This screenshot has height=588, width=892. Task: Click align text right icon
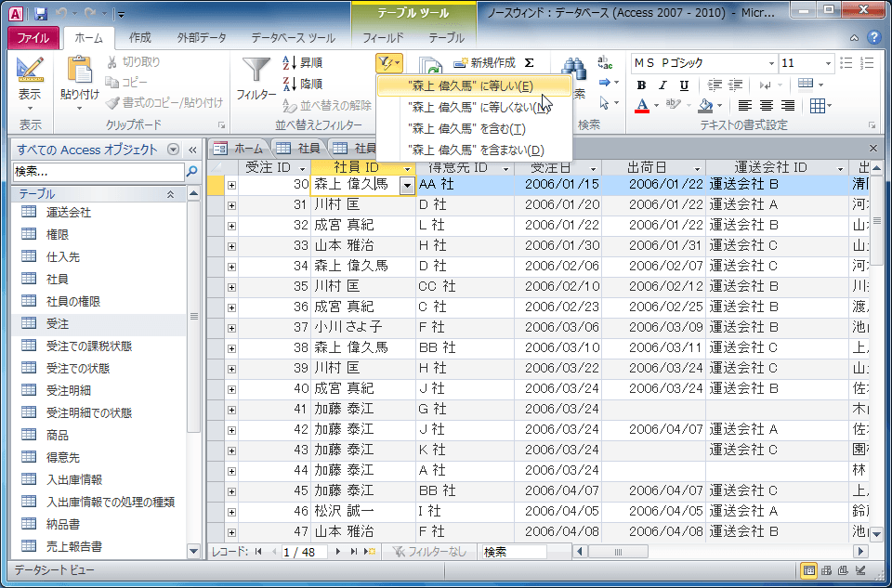(x=788, y=106)
